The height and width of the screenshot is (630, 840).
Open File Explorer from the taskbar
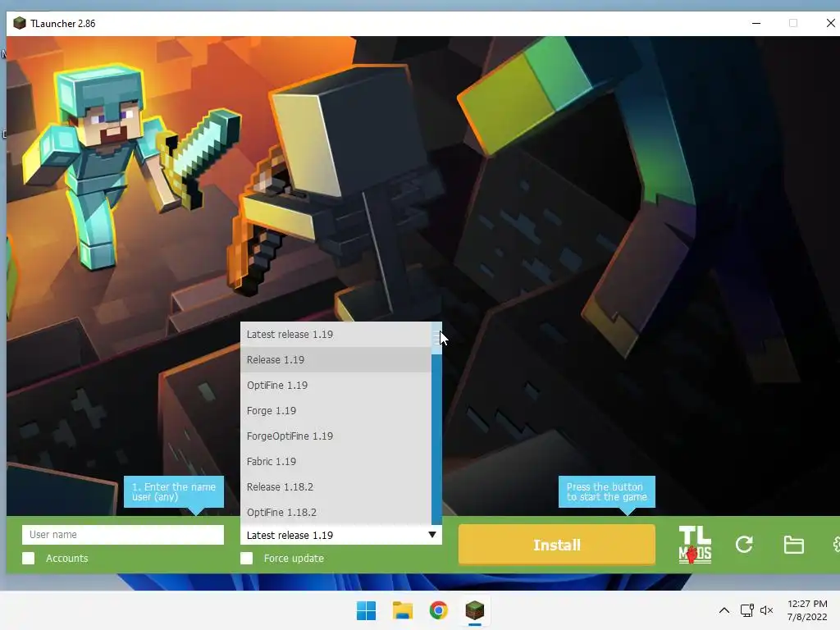coord(402,610)
